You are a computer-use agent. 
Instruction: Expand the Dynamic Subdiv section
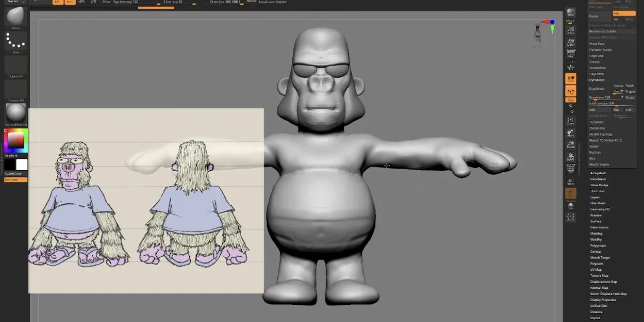pos(601,50)
